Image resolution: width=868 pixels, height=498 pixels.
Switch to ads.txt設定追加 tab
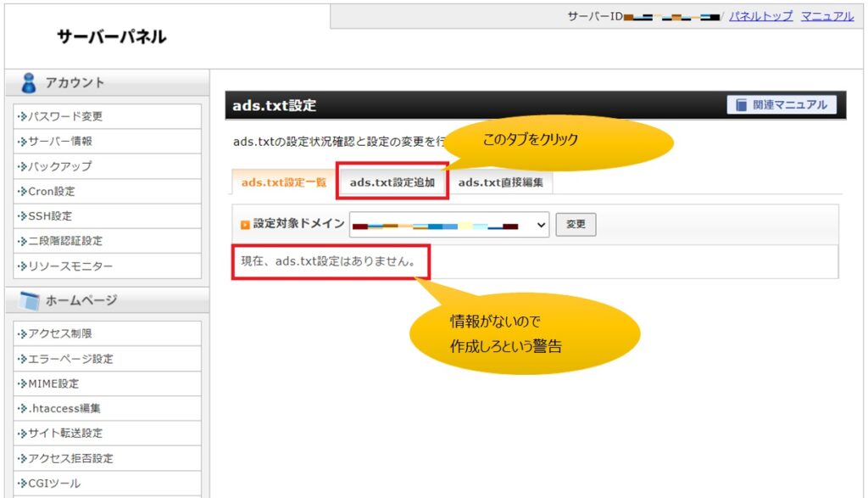(392, 182)
